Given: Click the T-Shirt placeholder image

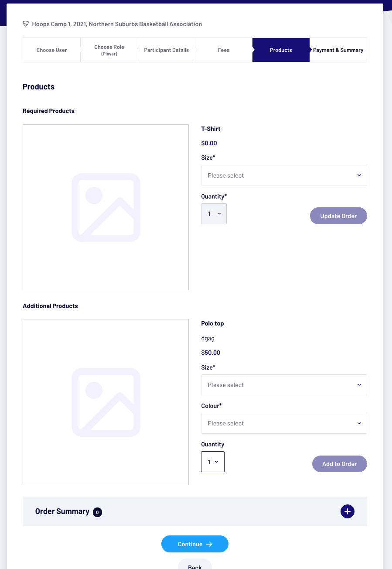Looking at the screenshot, I should [x=106, y=207].
